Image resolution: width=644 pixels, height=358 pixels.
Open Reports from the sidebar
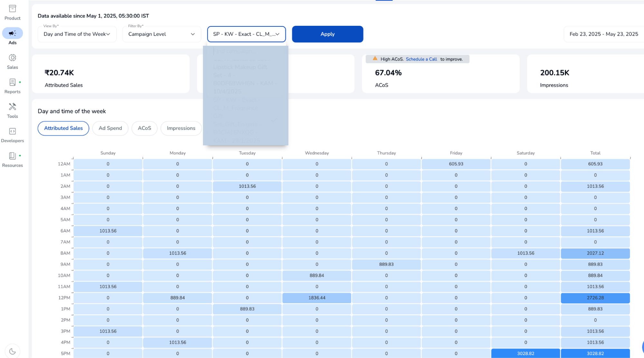(12, 86)
